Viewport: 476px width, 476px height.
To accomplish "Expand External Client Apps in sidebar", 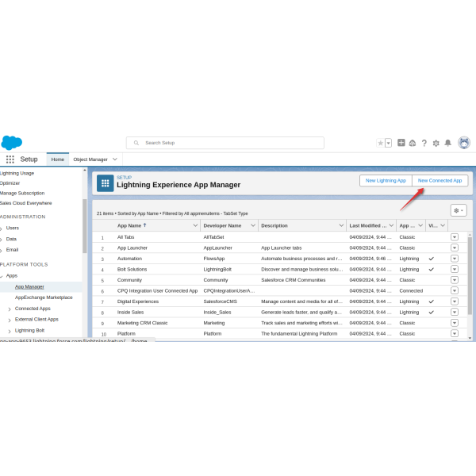I will pyautogui.click(x=10, y=320).
